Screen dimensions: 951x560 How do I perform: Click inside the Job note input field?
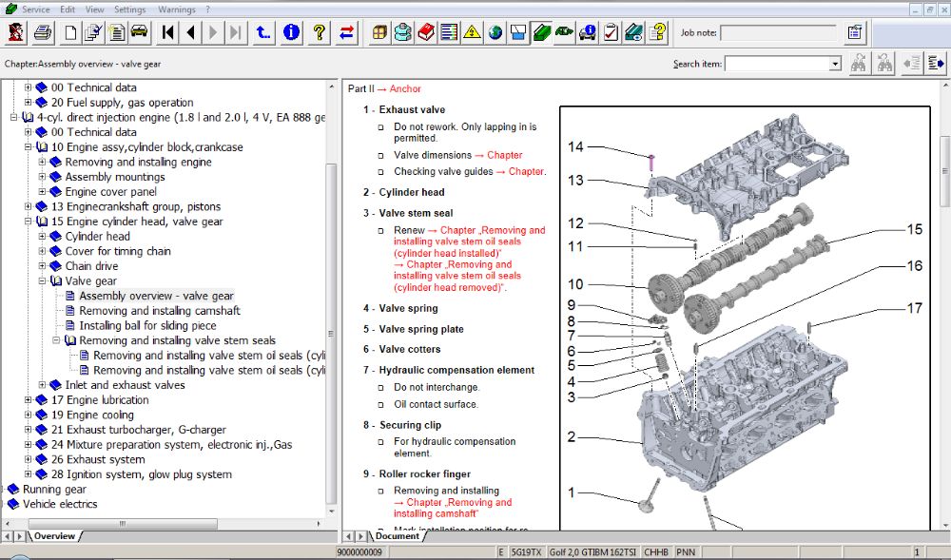tap(778, 33)
